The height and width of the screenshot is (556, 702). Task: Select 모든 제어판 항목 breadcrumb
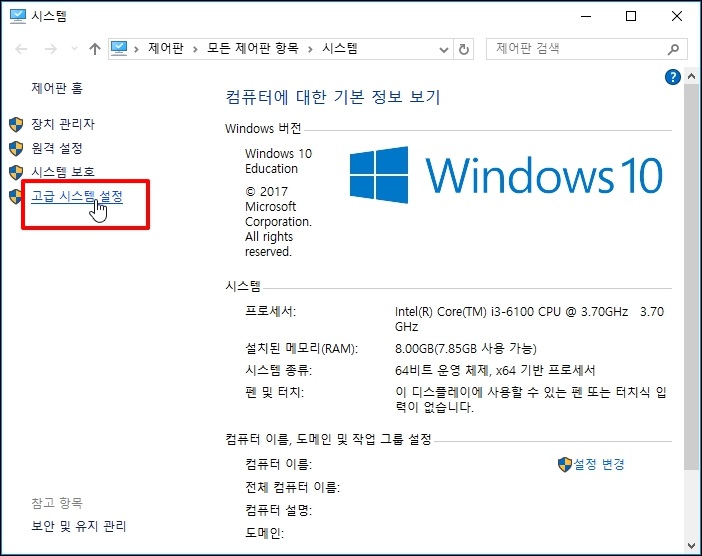tap(253, 48)
